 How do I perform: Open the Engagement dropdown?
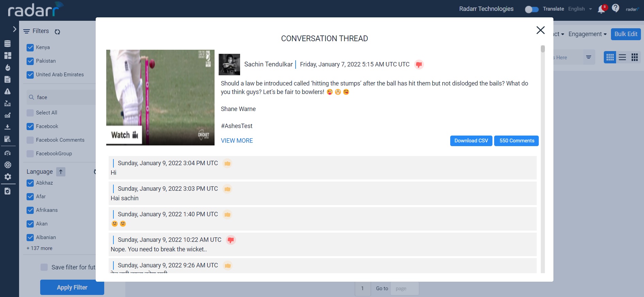tap(587, 34)
